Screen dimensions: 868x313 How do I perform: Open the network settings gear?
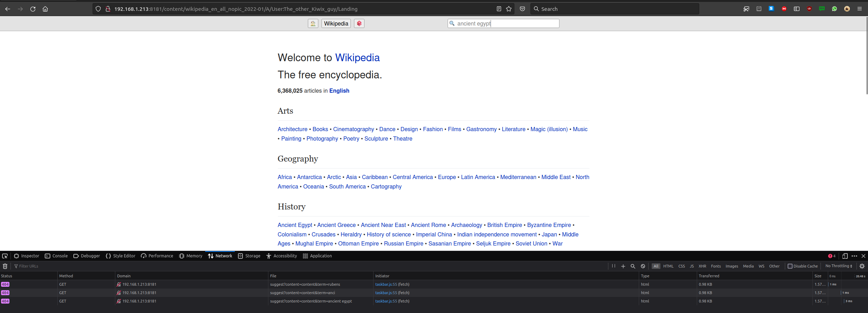coord(862,266)
